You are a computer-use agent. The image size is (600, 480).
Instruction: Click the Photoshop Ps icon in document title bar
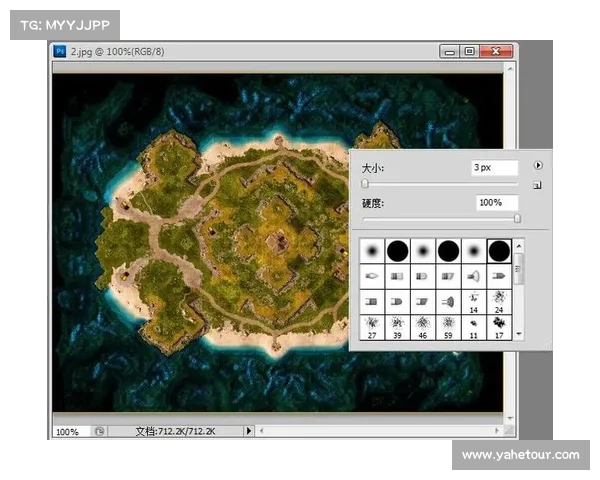point(60,51)
